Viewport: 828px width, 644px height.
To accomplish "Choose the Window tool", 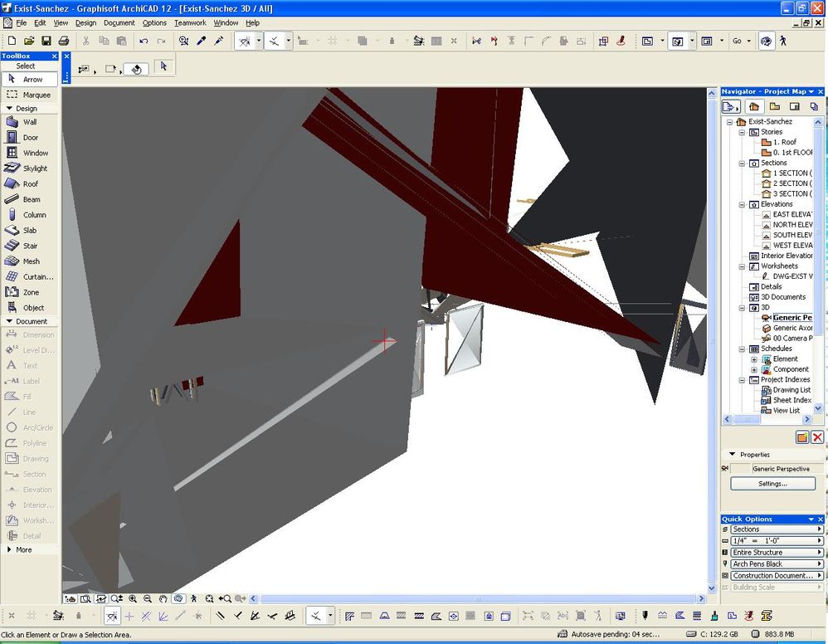I will pyautogui.click(x=30, y=153).
